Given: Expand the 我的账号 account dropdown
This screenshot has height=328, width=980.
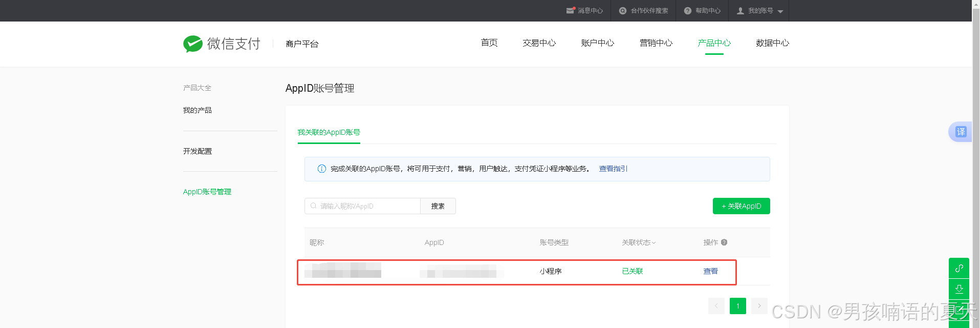Looking at the screenshot, I should pyautogui.click(x=760, y=11).
